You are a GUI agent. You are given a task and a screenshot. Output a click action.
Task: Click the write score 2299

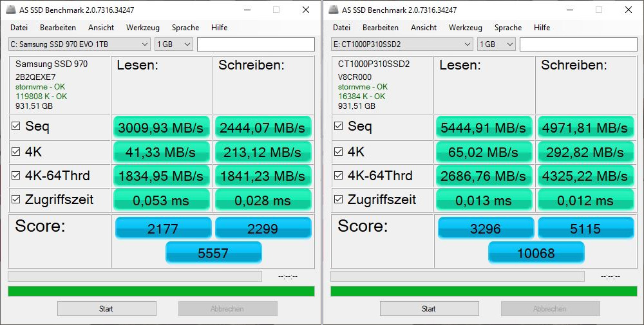pos(263,228)
